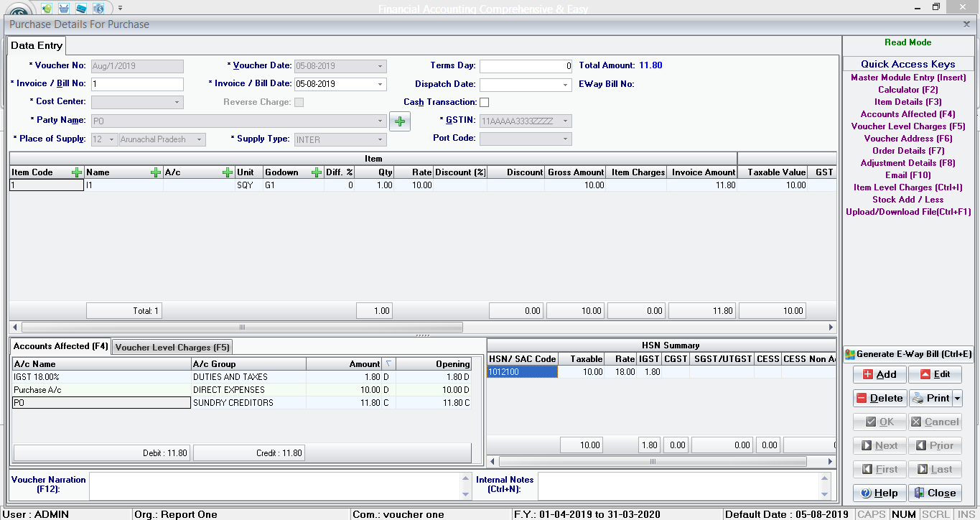This screenshot has height=520, width=980.
Task: Click the green plus beside Party Name
Action: click(x=400, y=121)
